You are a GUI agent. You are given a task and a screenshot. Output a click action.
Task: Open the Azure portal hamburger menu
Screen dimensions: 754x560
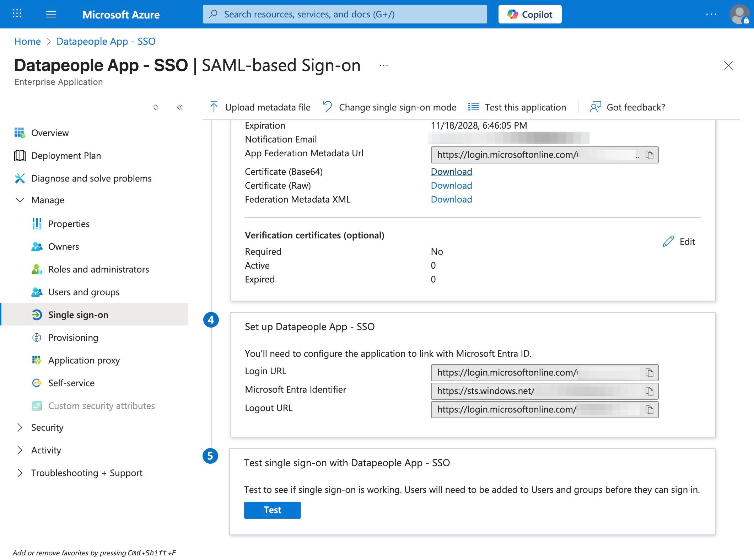(x=51, y=14)
